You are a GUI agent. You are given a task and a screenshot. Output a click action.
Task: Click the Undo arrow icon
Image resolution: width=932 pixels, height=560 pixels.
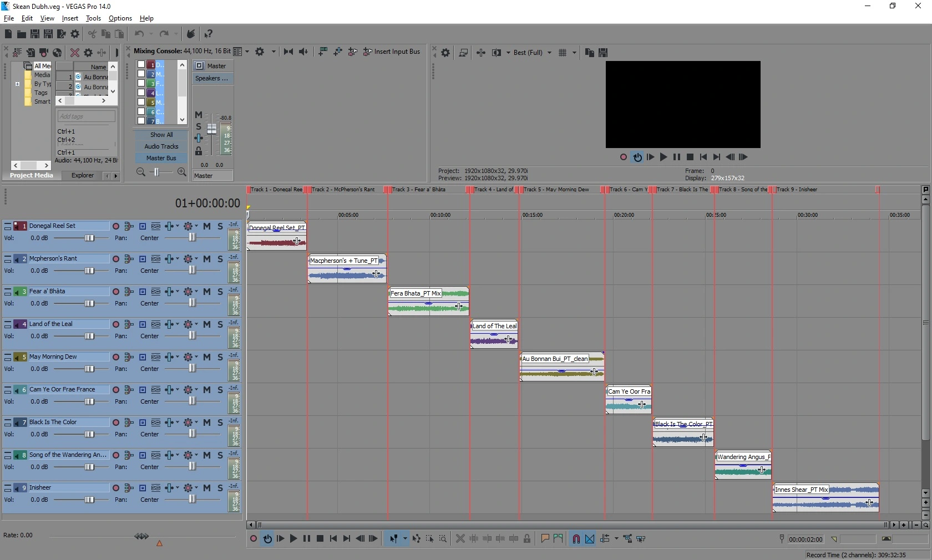tap(139, 34)
